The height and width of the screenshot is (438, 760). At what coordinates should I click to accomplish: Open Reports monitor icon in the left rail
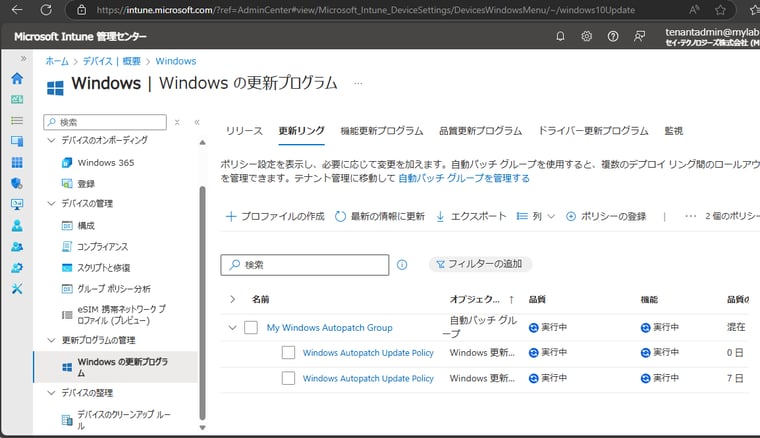[x=17, y=204]
